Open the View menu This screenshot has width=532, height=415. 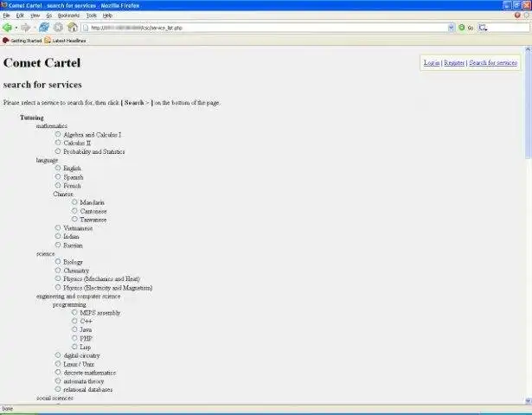(x=35, y=16)
